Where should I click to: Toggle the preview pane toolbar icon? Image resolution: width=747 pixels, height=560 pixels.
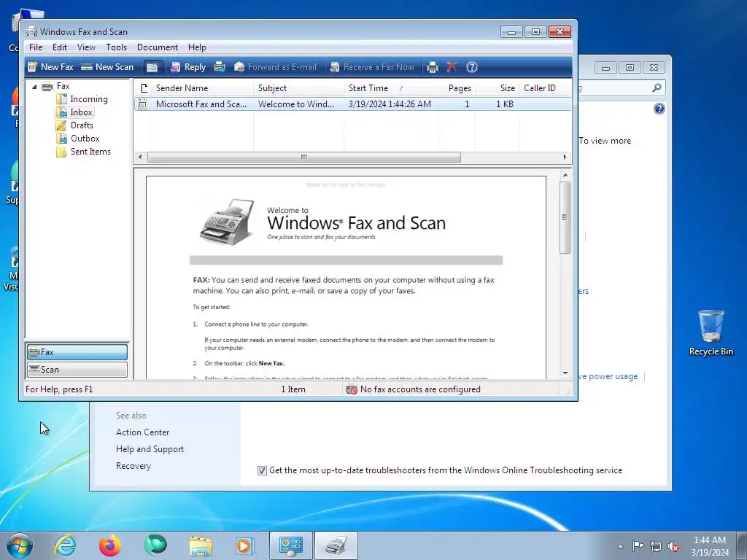click(x=152, y=67)
